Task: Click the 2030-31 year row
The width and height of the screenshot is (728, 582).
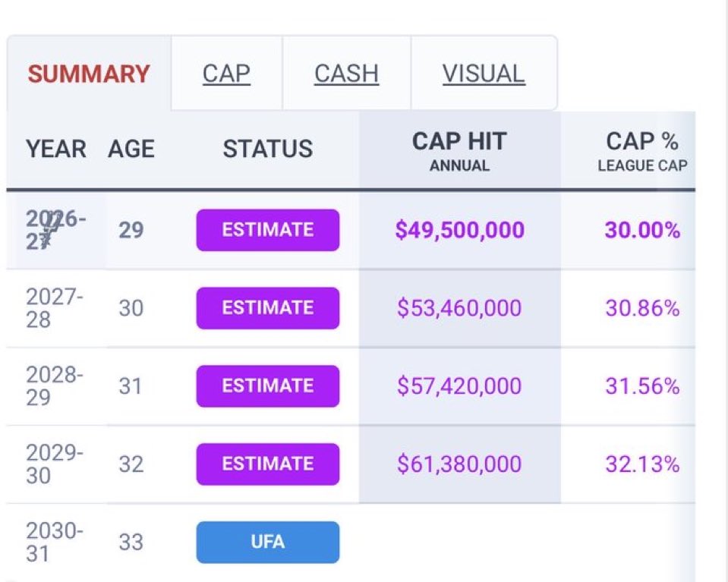Action: [x=351, y=542]
